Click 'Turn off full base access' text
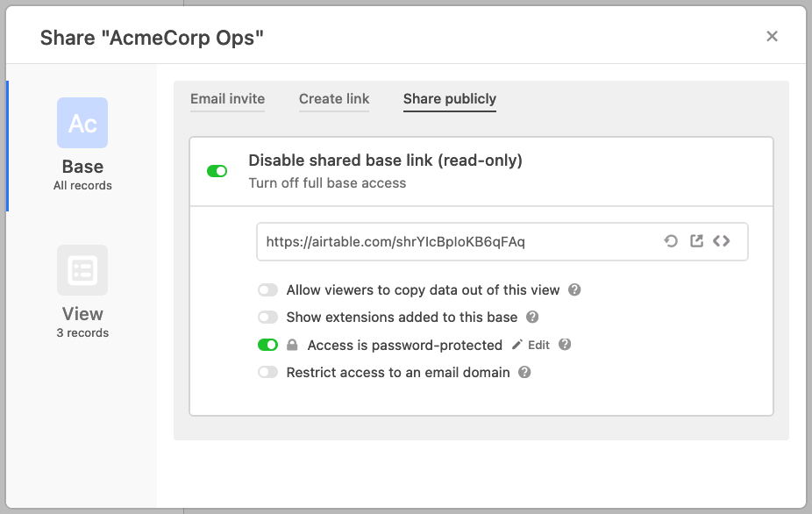This screenshot has width=812, height=514. click(327, 183)
